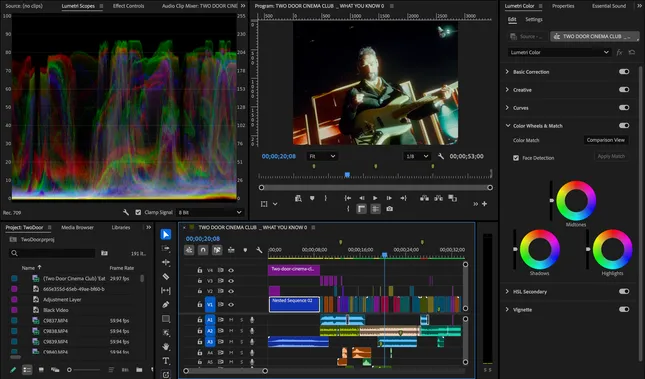This screenshot has height=379, width=645.
Task: Enable the Clamp Signal checkbox
Action: (x=138, y=212)
